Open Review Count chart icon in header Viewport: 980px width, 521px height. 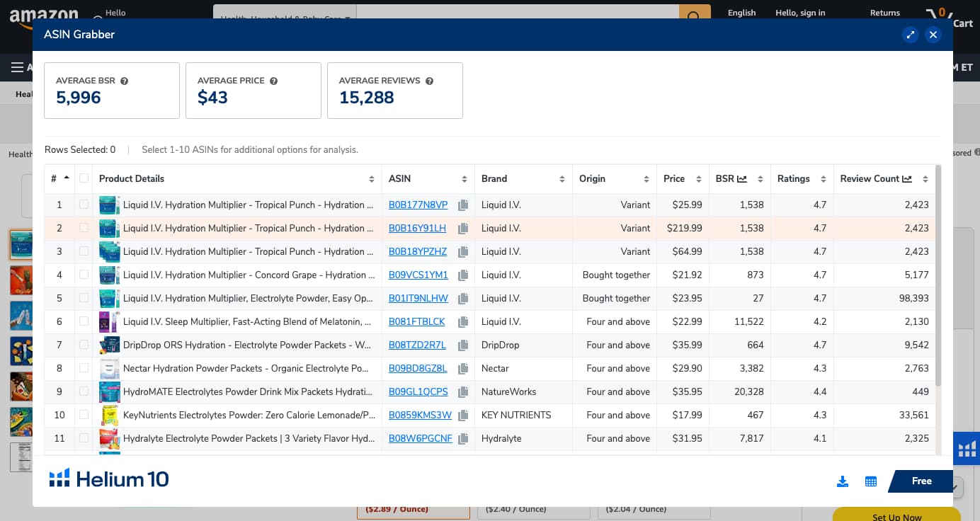pos(907,179)
